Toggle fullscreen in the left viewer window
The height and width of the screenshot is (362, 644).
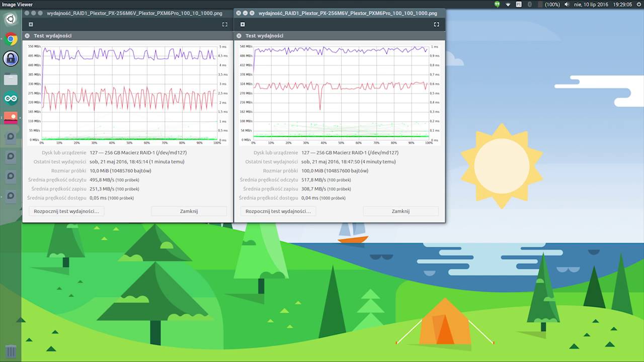[225, 24]
